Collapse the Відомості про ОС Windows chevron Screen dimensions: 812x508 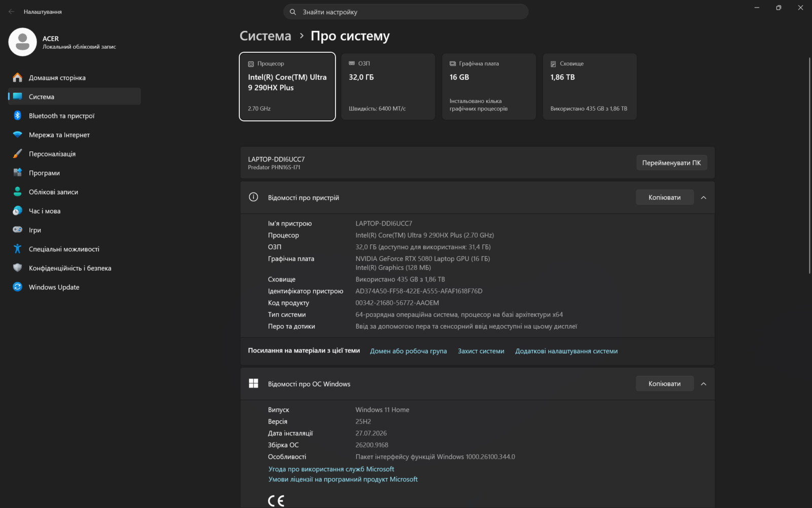click(x=703, y=384)
